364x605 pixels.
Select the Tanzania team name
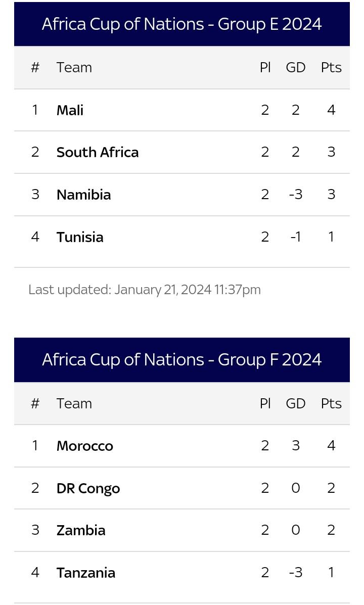pyautogui.click(x=86, y=573)
